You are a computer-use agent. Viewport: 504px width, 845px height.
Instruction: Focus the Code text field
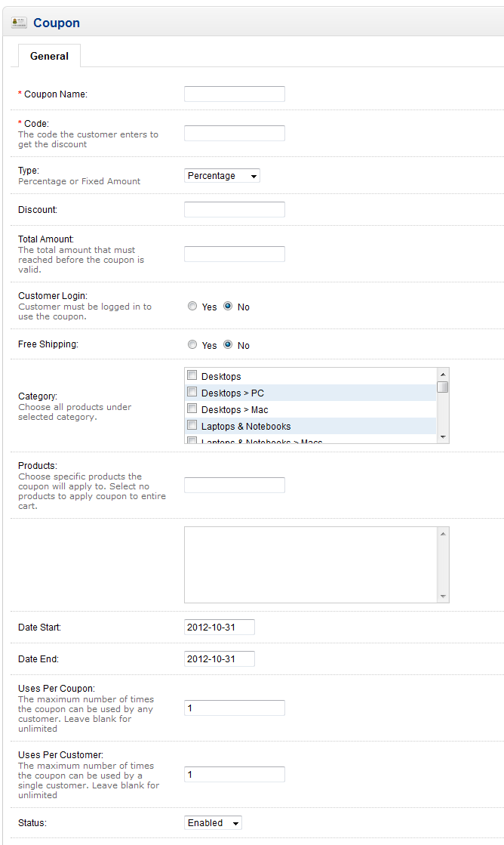pos(234,134)
